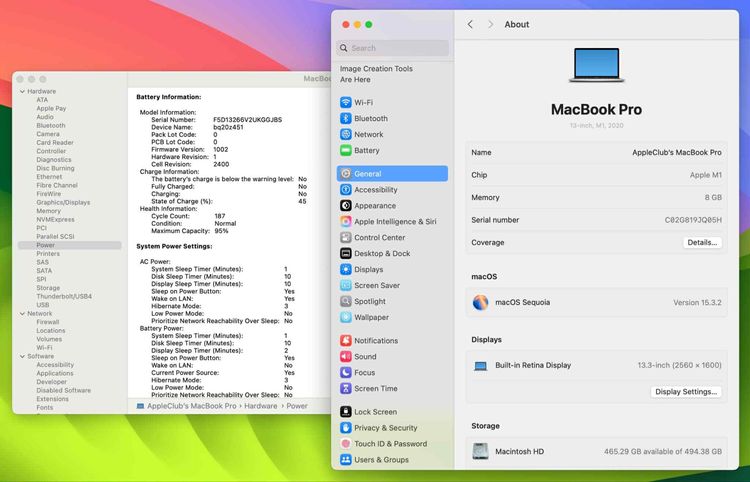Click the serial number C02G819JQ05H
750x482 pixels.
point(693,220)
